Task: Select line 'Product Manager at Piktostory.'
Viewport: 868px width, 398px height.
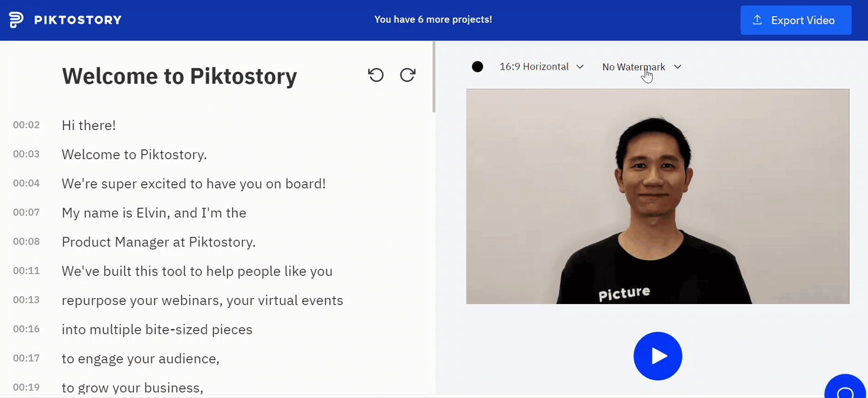Action: coord(159,242)
